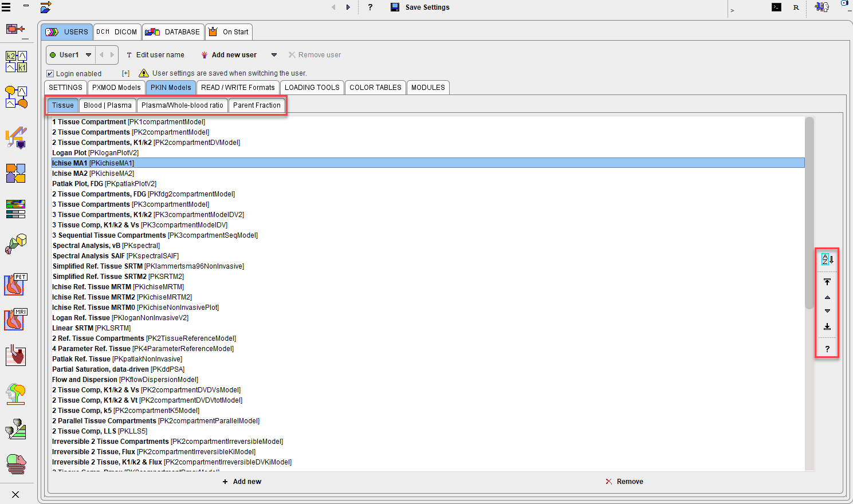The image size is (853, 504).
Task: Click the help question mark beside the model list
Action: 827,349
